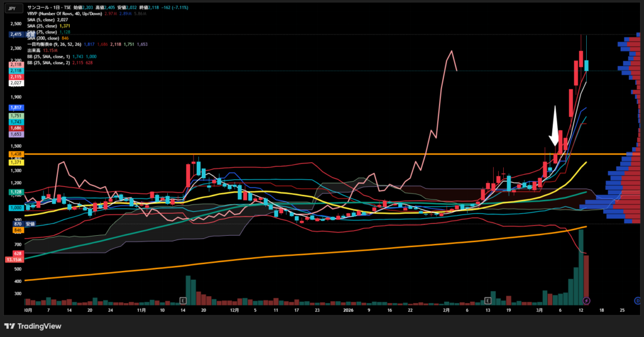Click the 一目均衡表 indicator legend

tap(54, 45)
